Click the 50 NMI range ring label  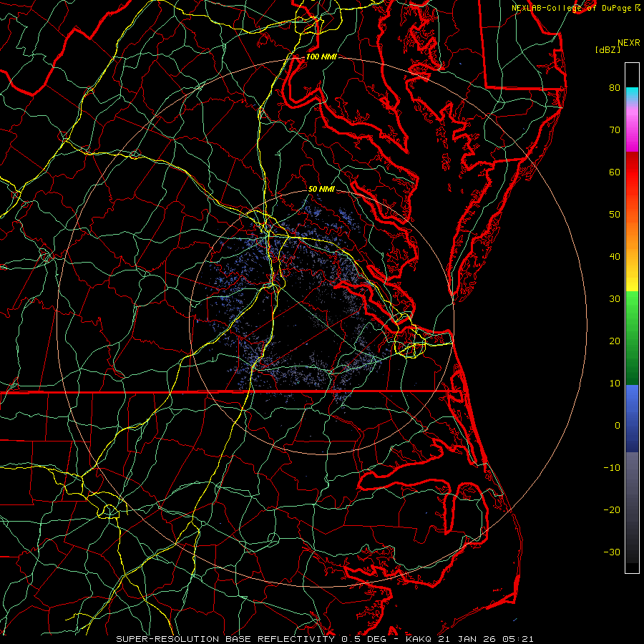pos(321,189)
